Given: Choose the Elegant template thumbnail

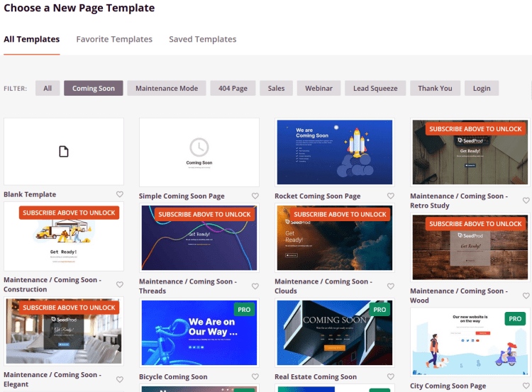Looking at the screenshot, I should click(64, 331).
